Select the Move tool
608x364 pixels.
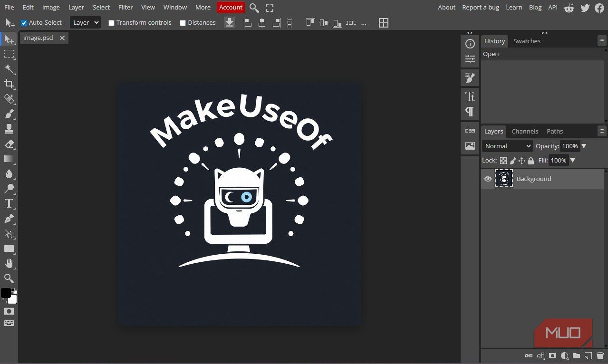click(9, 39)
